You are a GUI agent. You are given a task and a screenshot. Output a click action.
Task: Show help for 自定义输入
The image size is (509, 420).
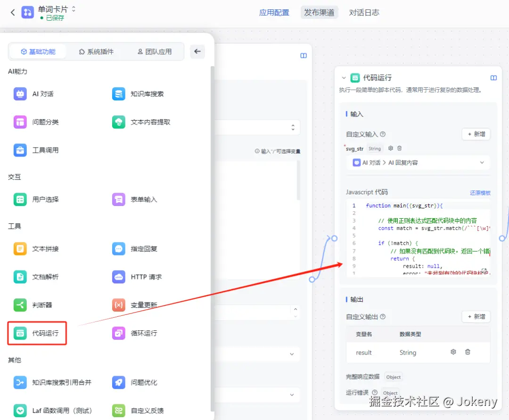[x=383, y=134]
